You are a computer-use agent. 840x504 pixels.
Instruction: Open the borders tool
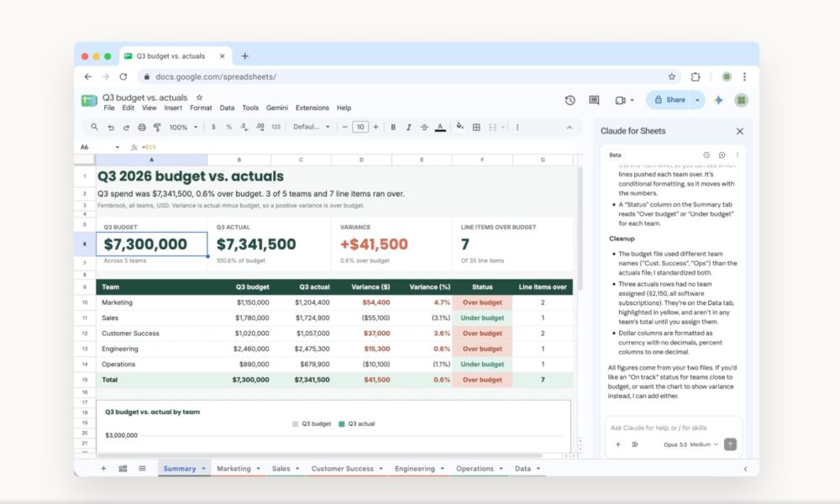(476, 128)
